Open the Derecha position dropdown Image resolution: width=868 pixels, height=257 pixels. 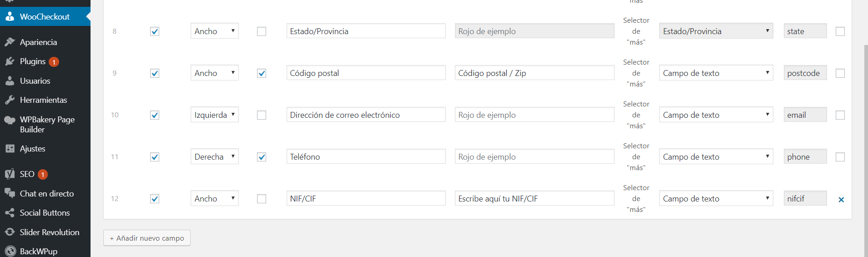[214, 157]
